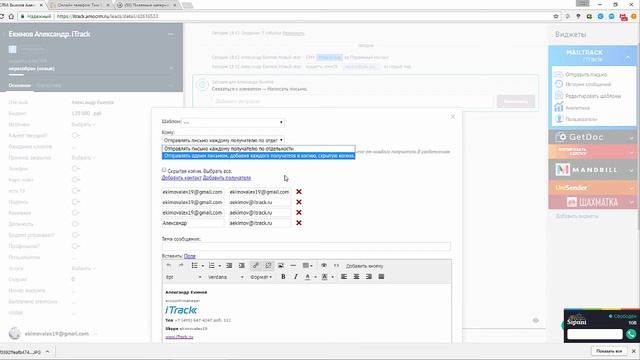Toggle the 'Должность' switch

pyautogui.click(x=76, y=224)
